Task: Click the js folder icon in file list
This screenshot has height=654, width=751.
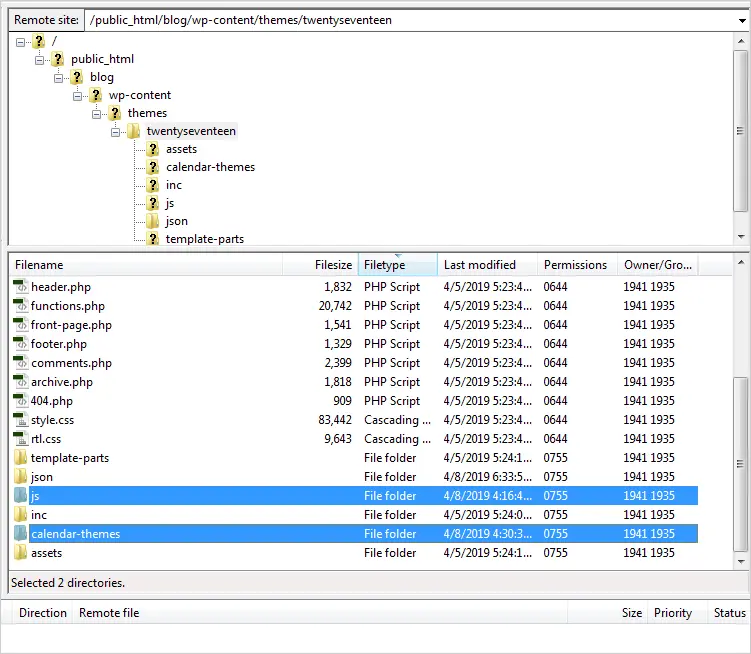Action: tap(21, 495)
